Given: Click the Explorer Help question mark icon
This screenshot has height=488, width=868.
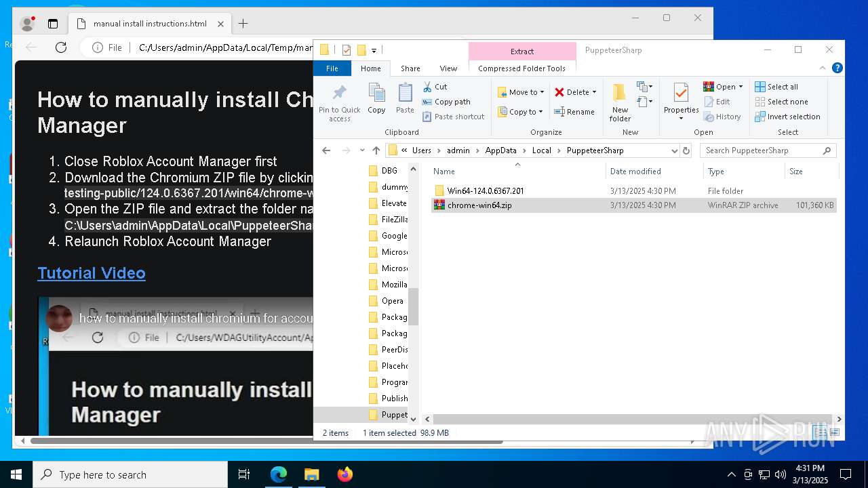Looking at the screenshot, I should pyautogui.click(x=837, y=68).
